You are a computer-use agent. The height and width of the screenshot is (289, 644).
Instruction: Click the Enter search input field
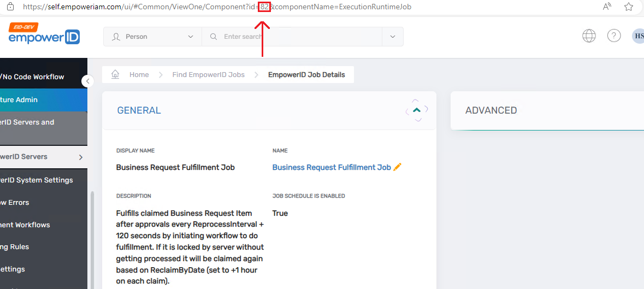[x=292, y=37]
